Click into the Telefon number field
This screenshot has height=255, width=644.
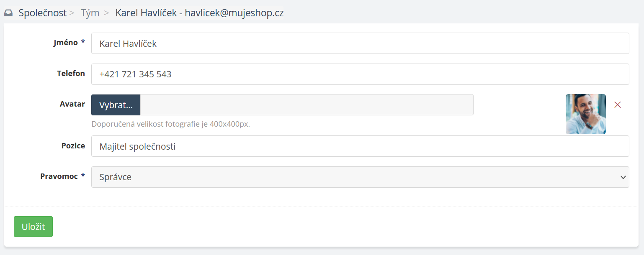360,74
